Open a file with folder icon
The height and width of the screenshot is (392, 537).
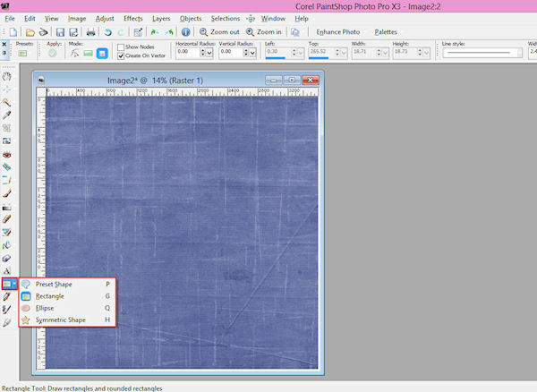point(30,32)
